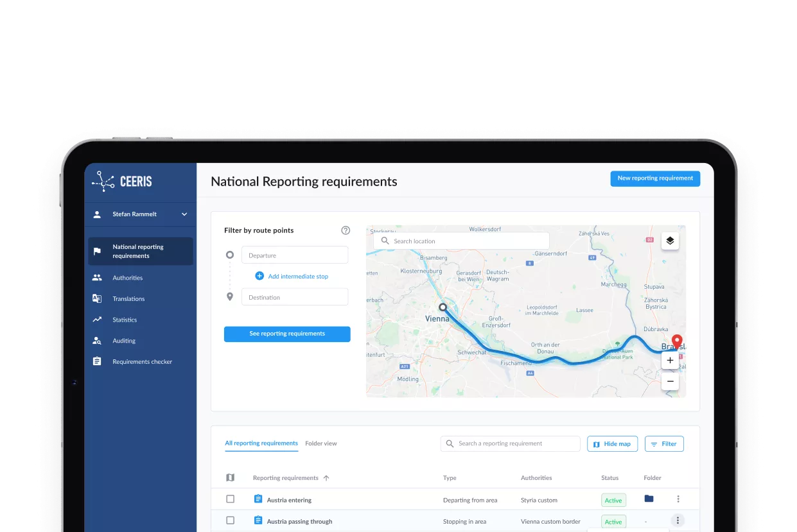Open more options for Austria passing through
Screen dimensions: 797x532
click(x=678, y=520)
